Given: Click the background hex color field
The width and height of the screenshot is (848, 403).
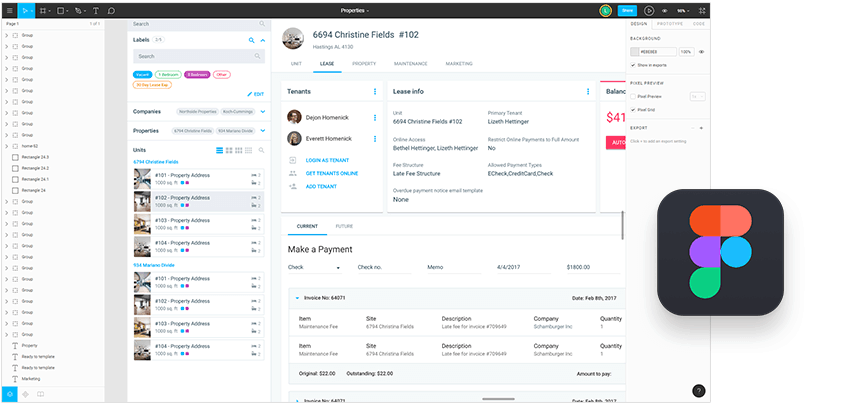Looking at the screenshot, I should (658, 52).
